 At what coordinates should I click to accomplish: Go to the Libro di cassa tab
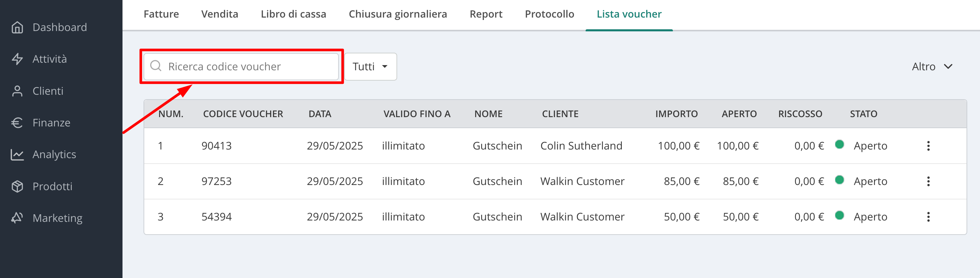(293, 14)
